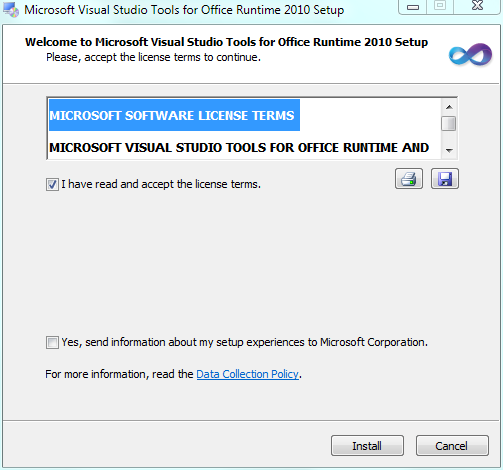Uncheck the accept license terms checkbox
Image resolution: width=503 pixels, height=470 pixels.
coord(52,184)
